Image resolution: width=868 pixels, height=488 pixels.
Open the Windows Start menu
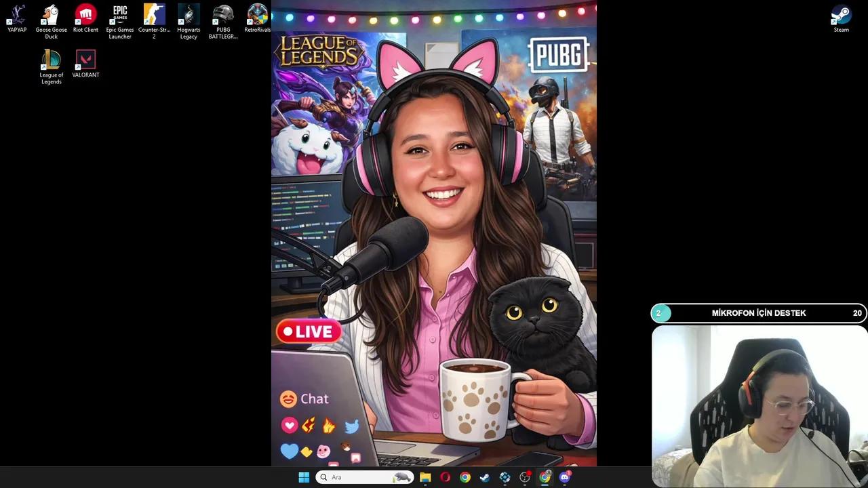[303, 477]
